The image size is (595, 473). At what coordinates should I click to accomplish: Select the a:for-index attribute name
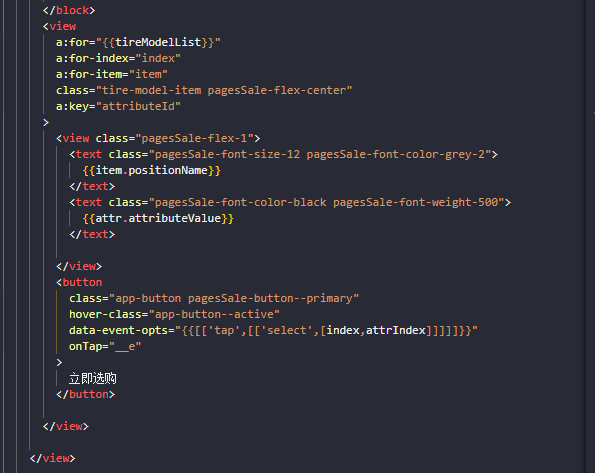[x=92, y=58]
